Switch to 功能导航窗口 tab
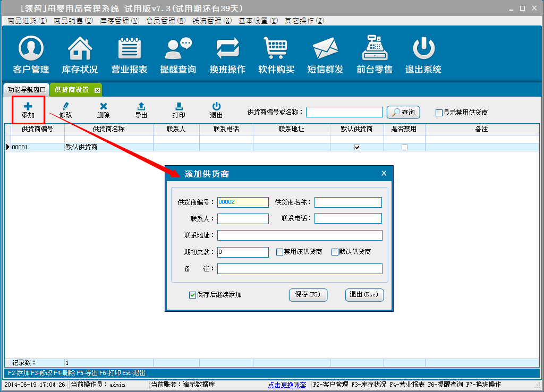 click(x=27, y=90)
